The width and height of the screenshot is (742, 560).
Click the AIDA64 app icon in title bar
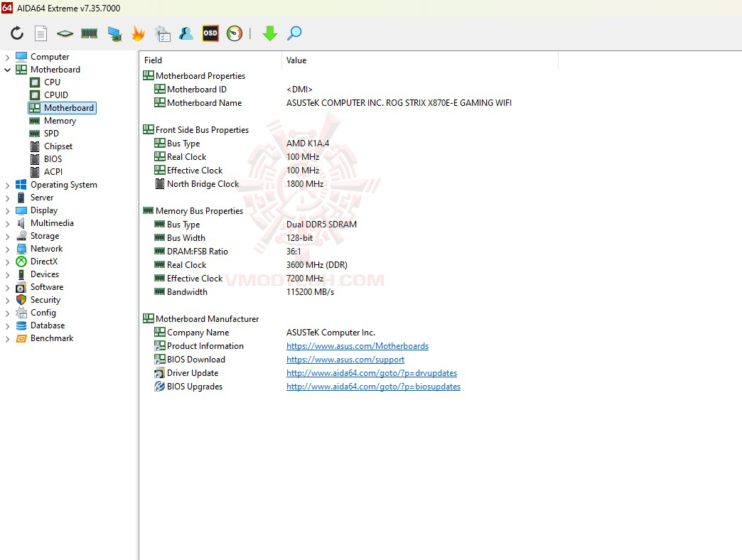(x=7, y=8)
